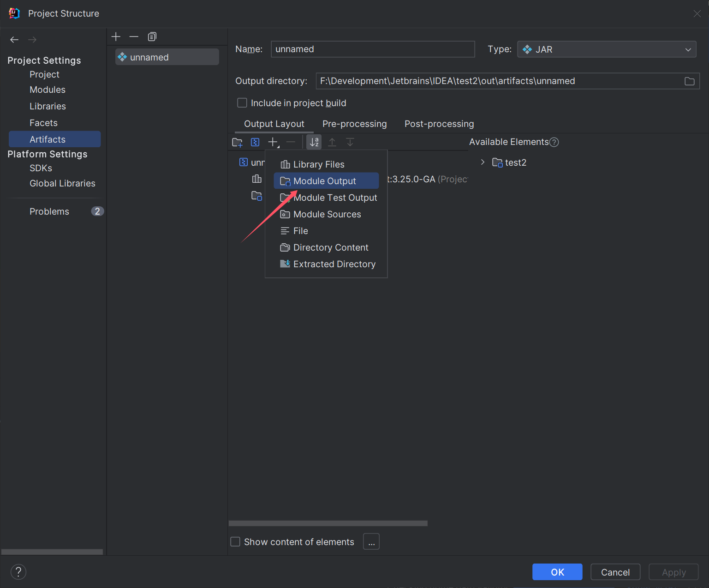Check Show content of elements
Viewport: 709px width, 588px height.
pyautogui.click(x=236, y=542)
